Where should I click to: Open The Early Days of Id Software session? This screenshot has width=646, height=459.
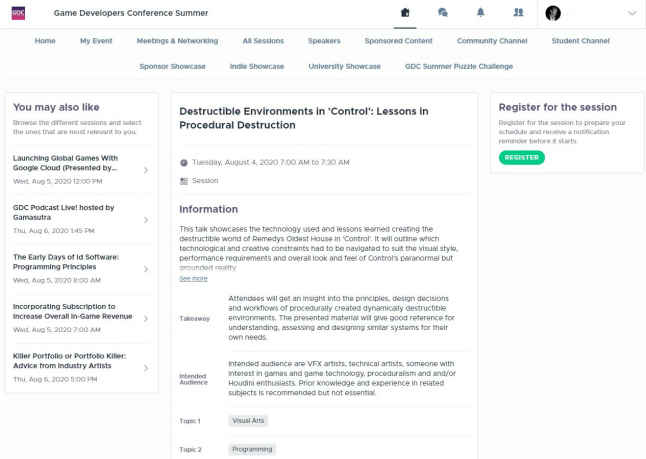coord(66,262)
